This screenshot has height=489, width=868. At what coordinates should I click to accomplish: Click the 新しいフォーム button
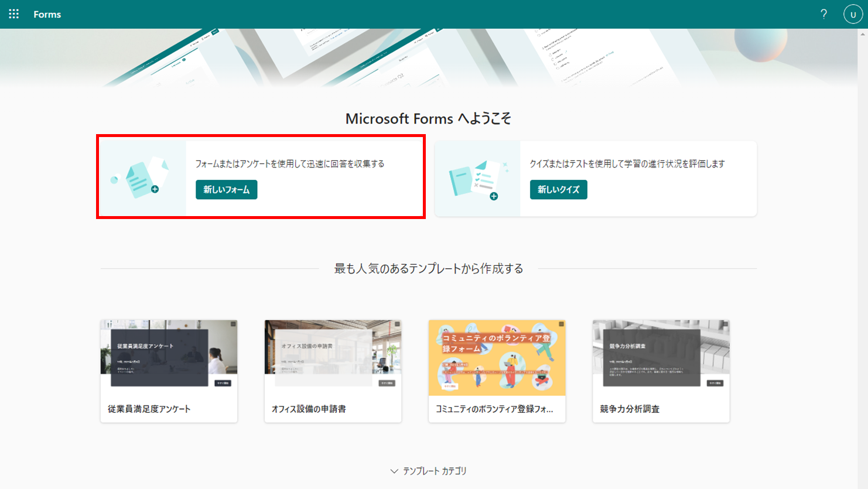tap(227, 190)
